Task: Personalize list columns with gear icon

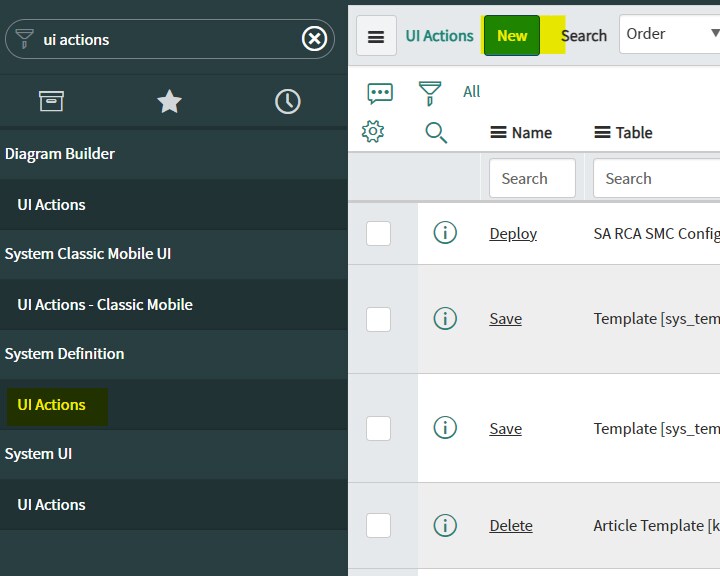Action: pyautogui.click(x=372, y=132)
